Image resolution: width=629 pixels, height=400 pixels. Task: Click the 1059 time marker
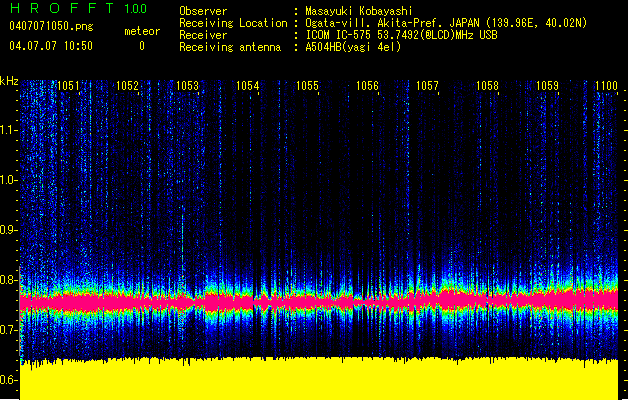click(547, 86)
